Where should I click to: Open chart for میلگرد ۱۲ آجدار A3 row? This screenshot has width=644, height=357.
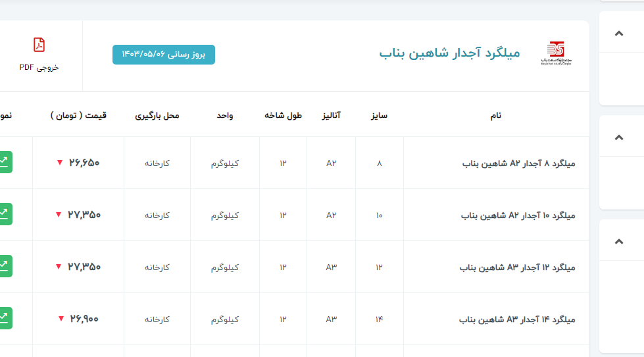(4, 266)
